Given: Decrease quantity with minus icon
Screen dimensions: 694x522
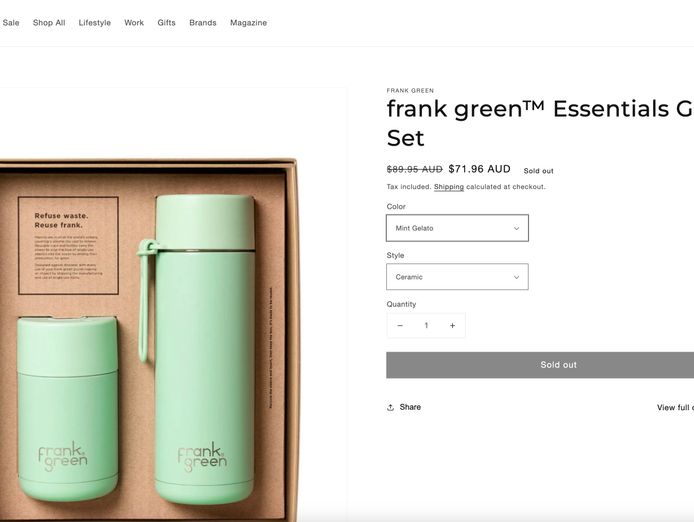Looking at the screenshot, I should pyautogui.click(x=400, y=325).
